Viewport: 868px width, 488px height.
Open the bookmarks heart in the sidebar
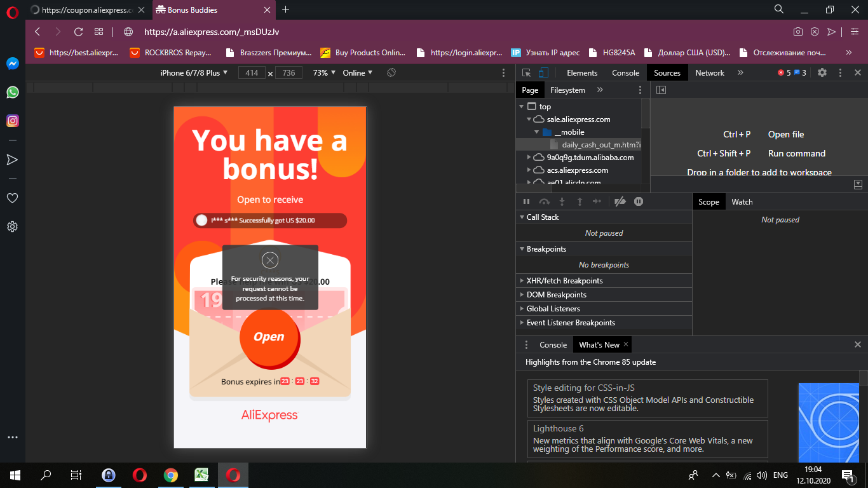(x=12, y=198)
